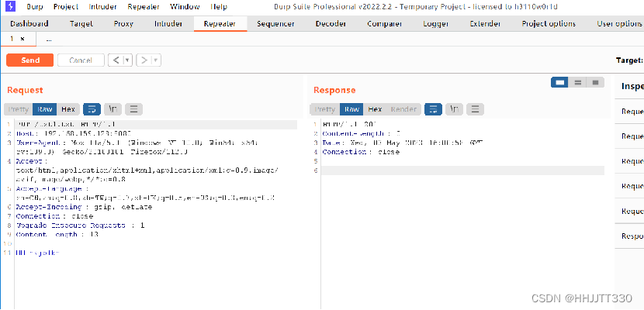644x310 pixels.
Task: Select Hex view in Request pane
Action: (x=68, y=109)
